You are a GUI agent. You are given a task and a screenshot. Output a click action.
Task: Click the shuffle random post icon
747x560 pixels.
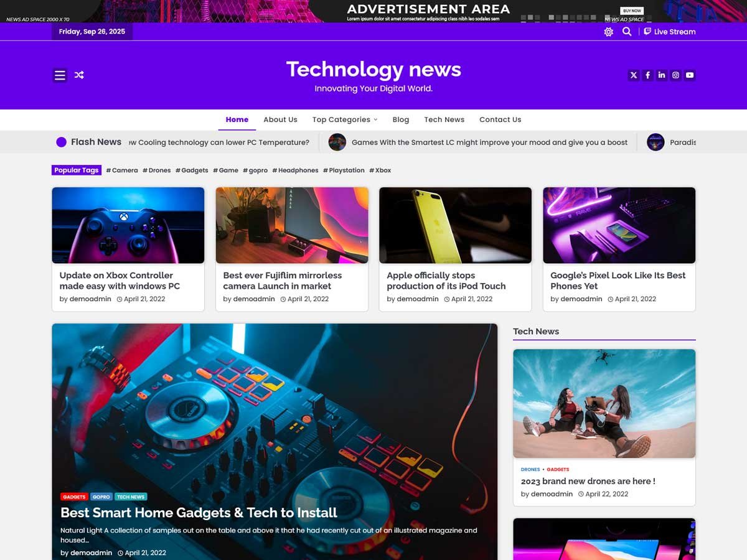(x=79, y=75)
